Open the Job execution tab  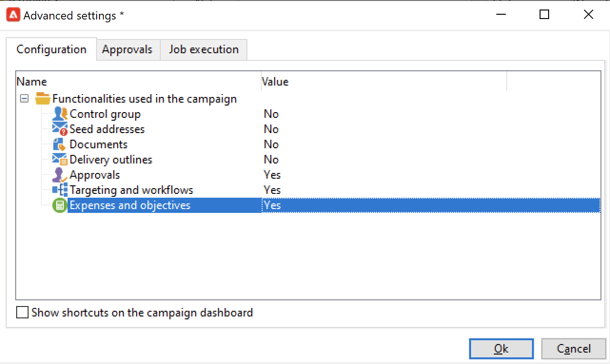coord(204,49)
